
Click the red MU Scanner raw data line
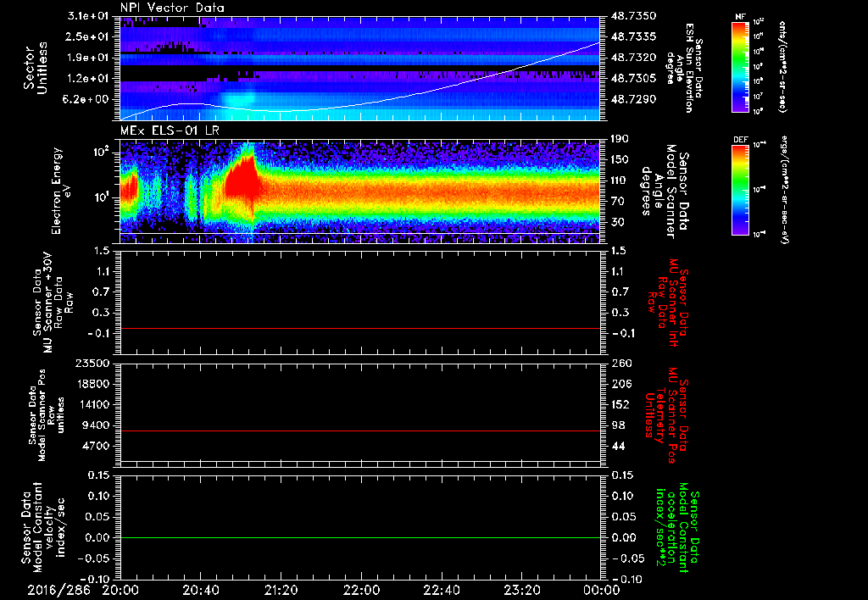pos(359,328)
